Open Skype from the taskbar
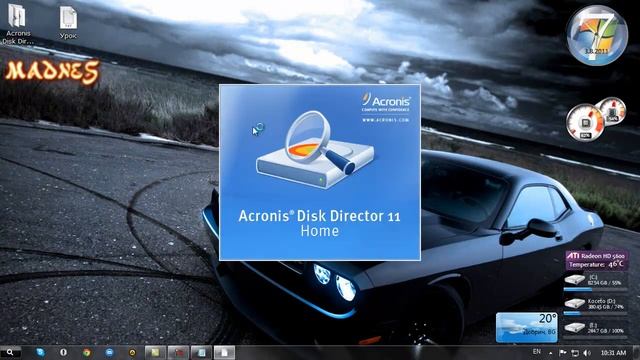640x360 pixels. 40,352
